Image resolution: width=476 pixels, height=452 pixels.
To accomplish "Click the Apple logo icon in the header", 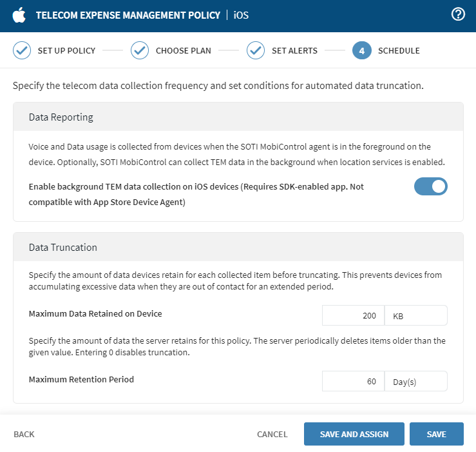I will click(19, 15).
